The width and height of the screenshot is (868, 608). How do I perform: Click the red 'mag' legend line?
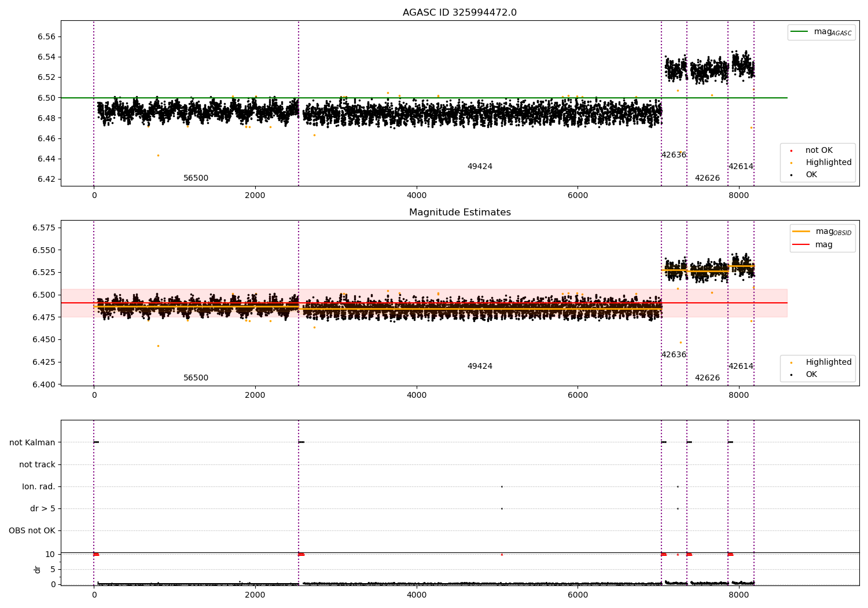click(801, 245)
